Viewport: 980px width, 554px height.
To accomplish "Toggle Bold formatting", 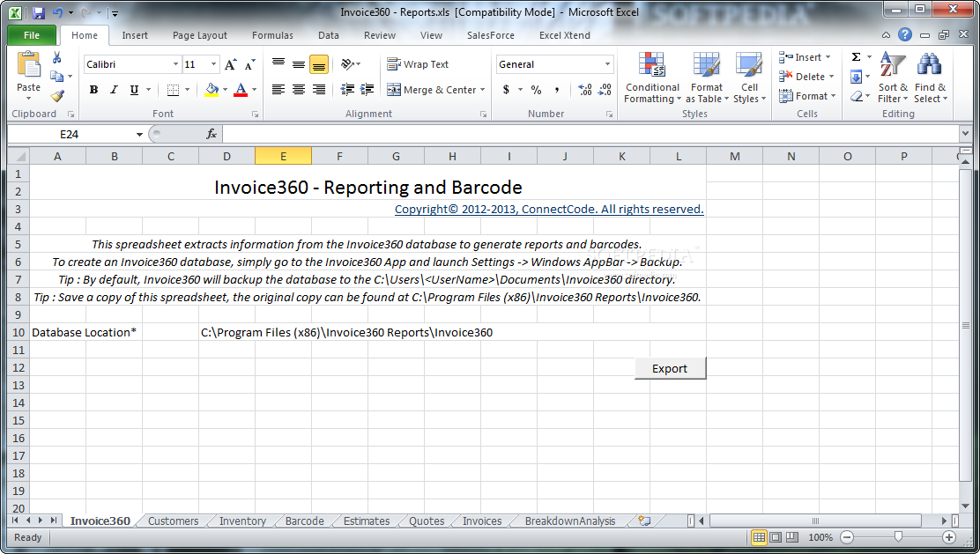I will coord(93,90).
